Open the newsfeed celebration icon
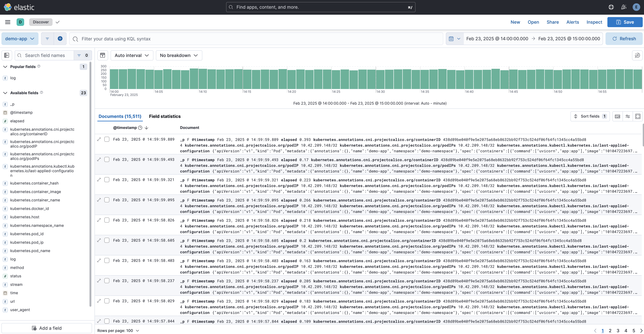The image size is (644, 334). (x=624, y=7)
